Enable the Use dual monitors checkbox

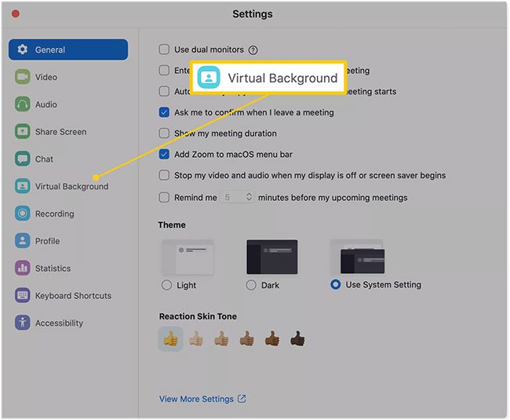coord(164,49)
